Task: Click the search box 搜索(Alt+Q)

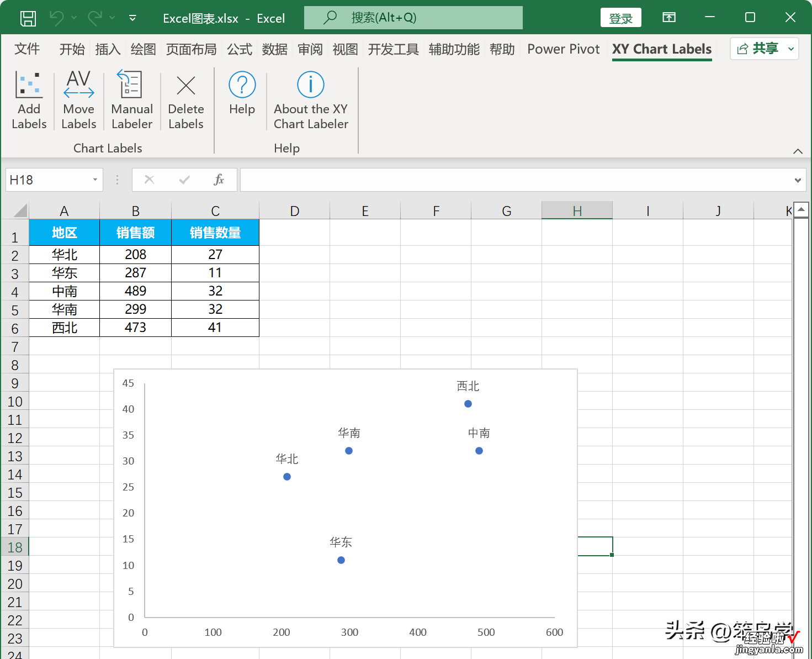Action: click(x=413, y=18)
